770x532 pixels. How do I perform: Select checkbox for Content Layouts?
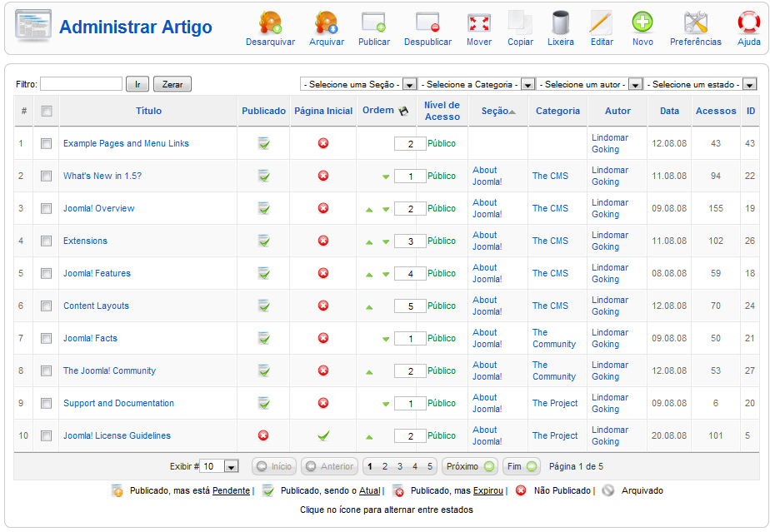click(x=46, y=306)
